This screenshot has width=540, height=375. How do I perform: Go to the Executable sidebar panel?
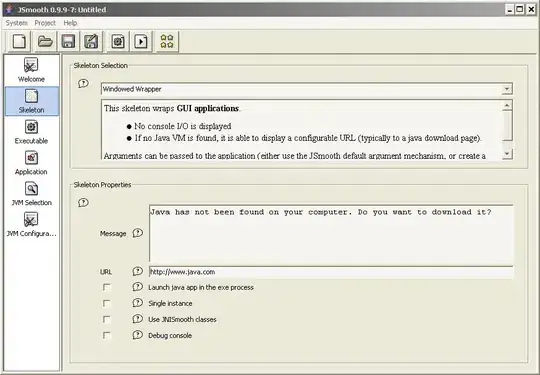click(x=31, y=132)
